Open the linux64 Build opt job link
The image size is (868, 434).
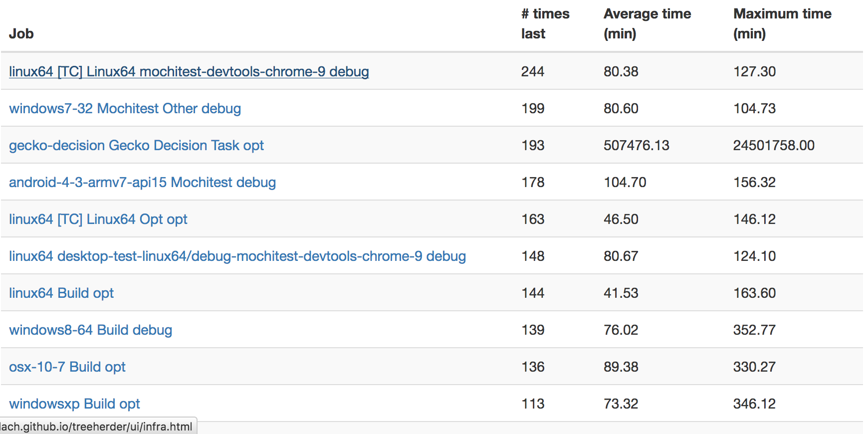pyautogui.click(x=61, y=293)
